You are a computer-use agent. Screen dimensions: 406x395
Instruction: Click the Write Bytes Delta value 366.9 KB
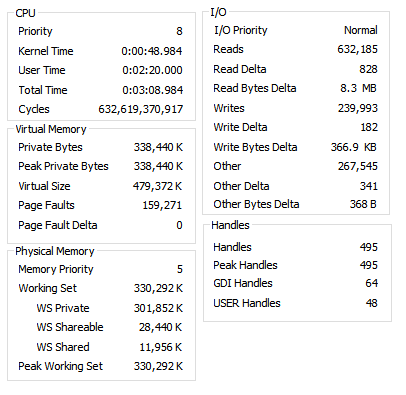pos(354,147)
